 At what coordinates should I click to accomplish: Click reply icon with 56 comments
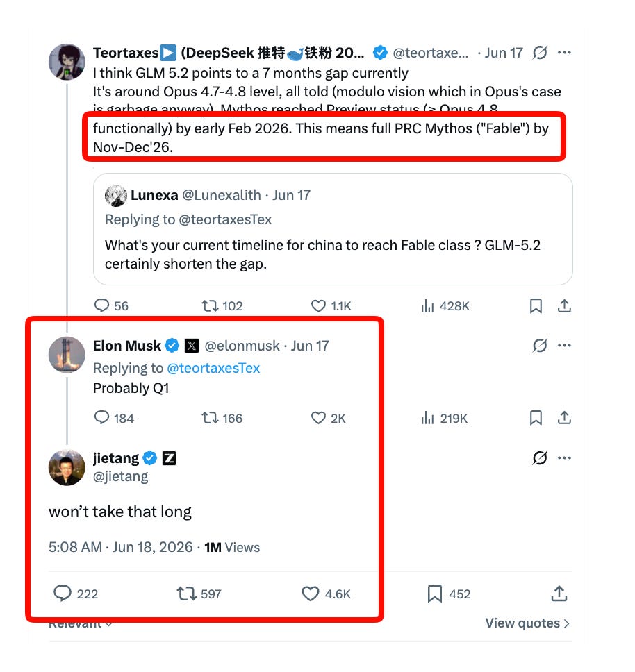pyautogui.click(x=101, y=305)
